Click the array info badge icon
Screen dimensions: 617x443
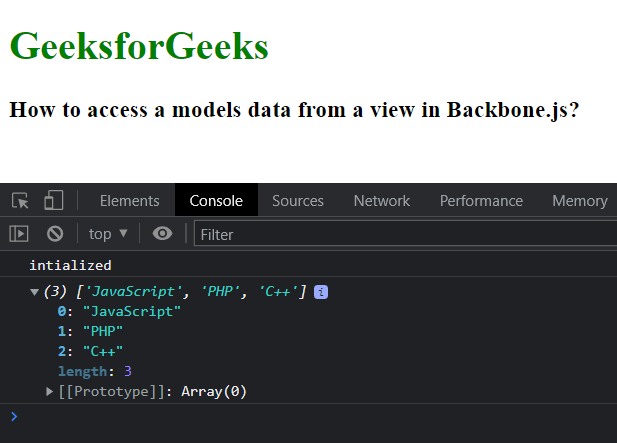(x=321, y=292)
